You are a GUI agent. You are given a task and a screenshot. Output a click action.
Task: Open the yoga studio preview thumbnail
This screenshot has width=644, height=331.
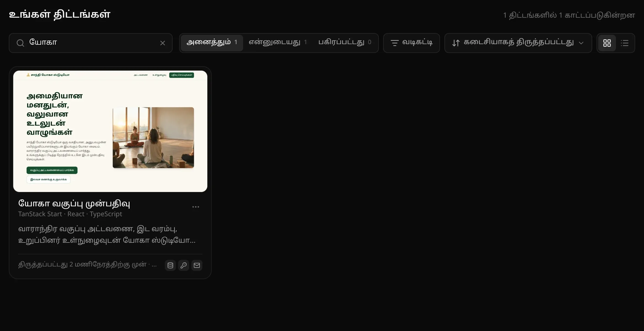click(110, 131)
